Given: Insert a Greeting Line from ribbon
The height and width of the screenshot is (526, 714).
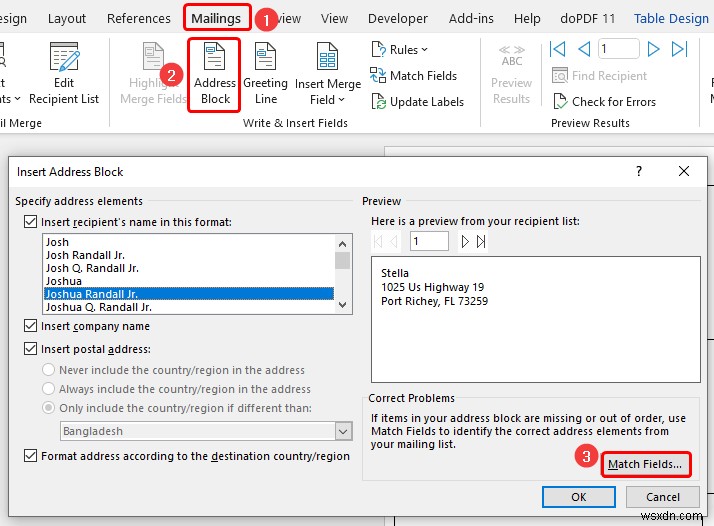Looking at the screenshot, I should point(265,75).
